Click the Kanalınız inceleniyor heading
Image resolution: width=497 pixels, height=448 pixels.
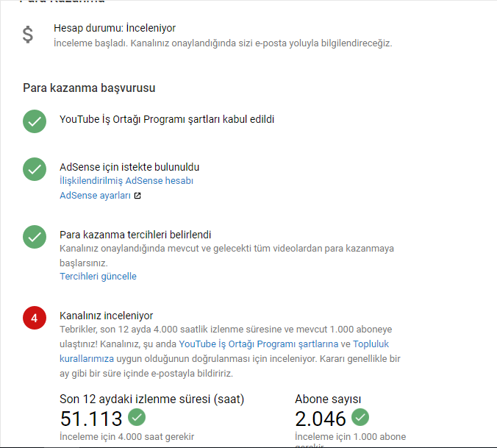pos(106,316)
